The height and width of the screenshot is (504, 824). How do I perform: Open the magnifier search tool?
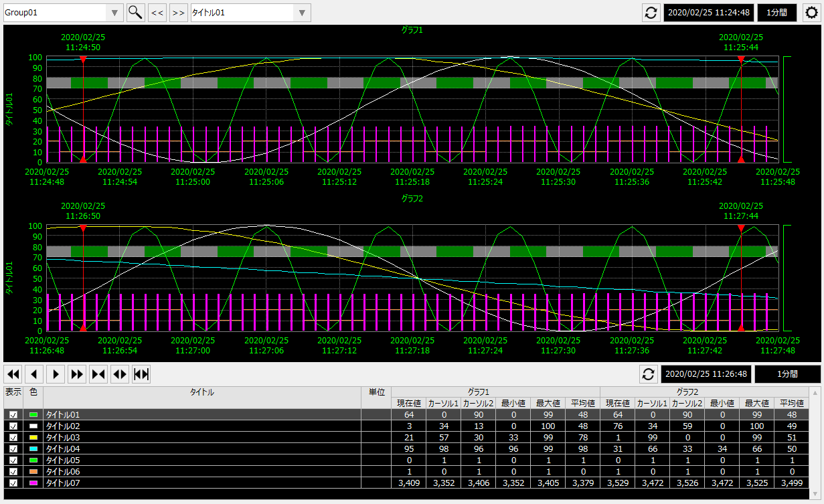135,12
